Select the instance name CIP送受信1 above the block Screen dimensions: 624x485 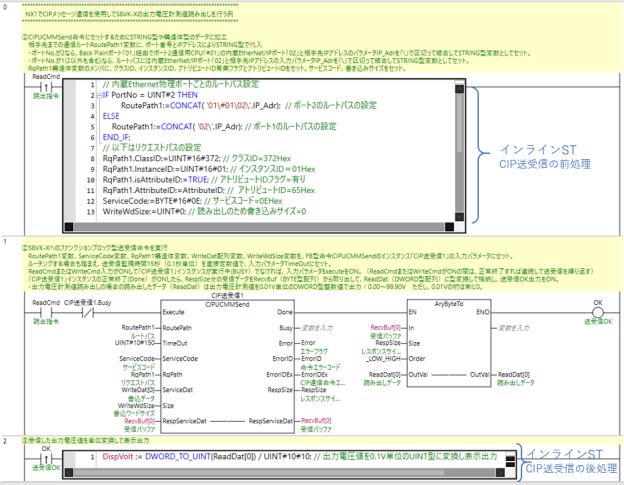227,296
